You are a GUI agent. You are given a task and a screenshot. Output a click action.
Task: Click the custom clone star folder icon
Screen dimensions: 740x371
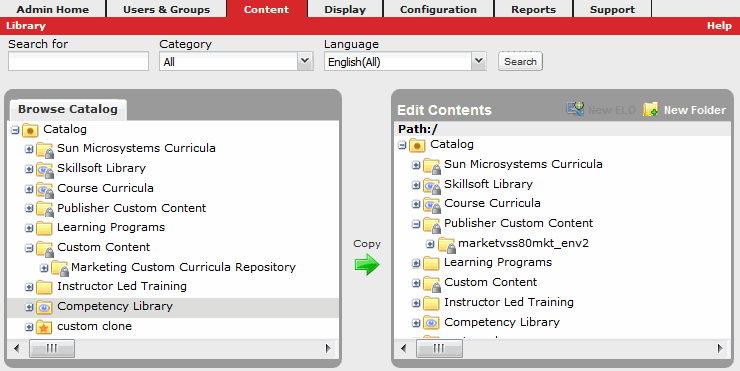44,327
